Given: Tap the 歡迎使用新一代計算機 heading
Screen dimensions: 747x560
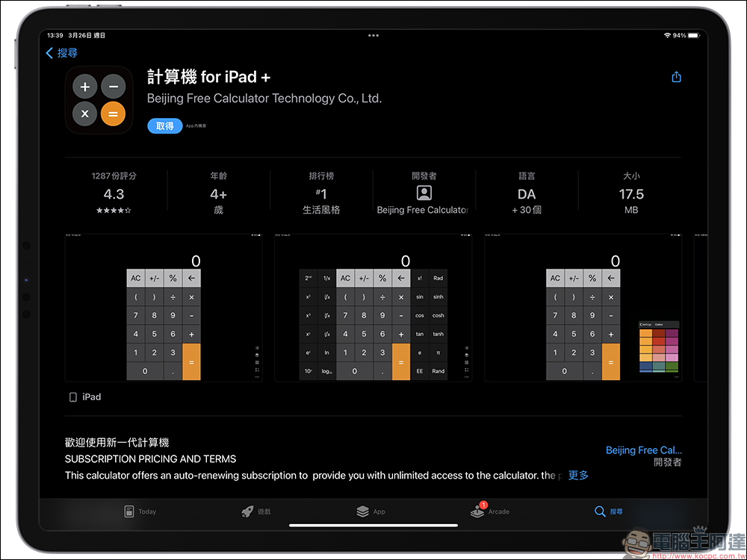Looking at the screenshot, I should pyautogui.click(x=117, y=442).
